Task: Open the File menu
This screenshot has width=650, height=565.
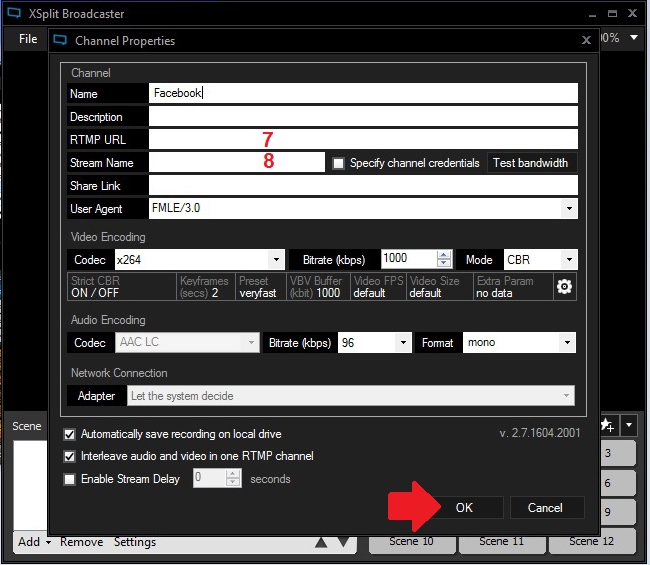Action: pos(28,39)
